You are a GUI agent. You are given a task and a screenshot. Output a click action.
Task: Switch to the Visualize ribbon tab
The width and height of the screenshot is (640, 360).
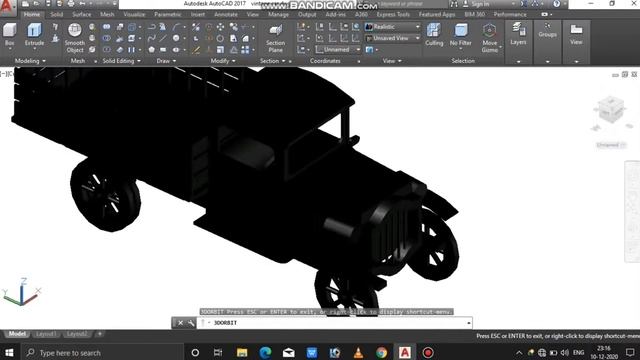coord(134,14)
